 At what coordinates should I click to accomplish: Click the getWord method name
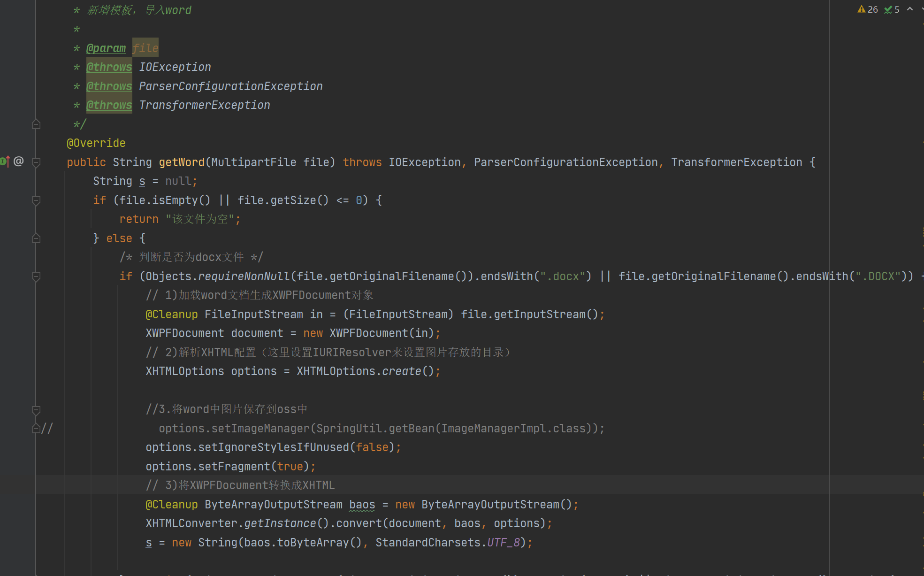(x=181, y=162)
